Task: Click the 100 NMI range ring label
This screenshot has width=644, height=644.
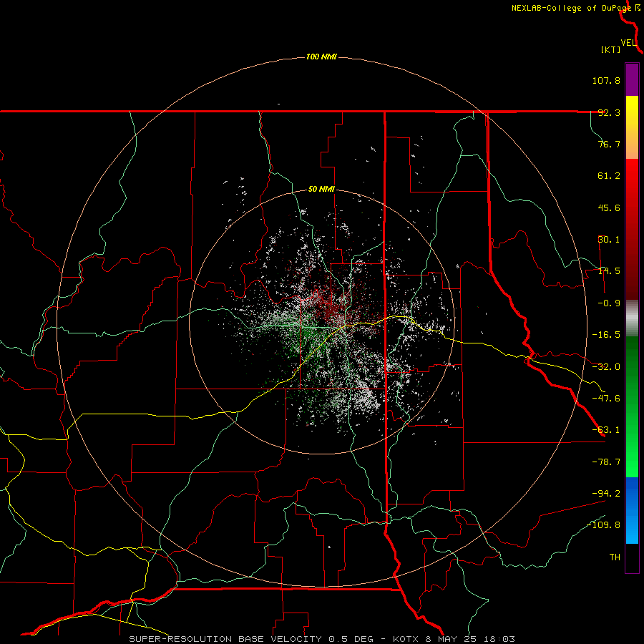Action: coord(321,57)
